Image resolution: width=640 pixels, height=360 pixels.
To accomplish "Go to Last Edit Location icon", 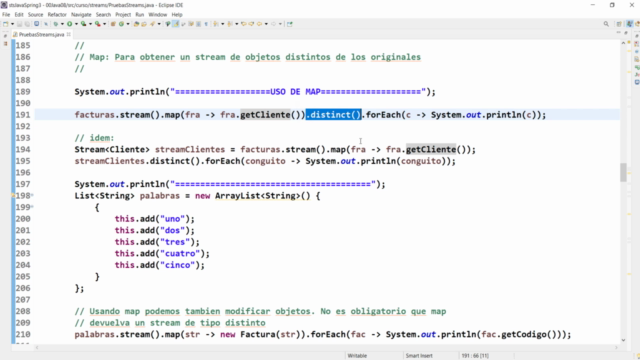I will pos(244,24).
